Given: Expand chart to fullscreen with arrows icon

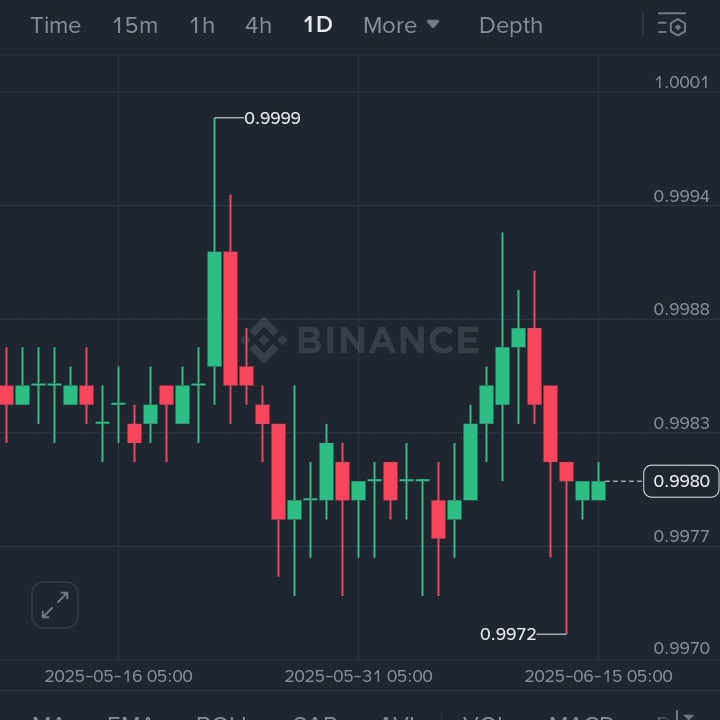Looking at the screenshot, I should (x=55, y=605).
